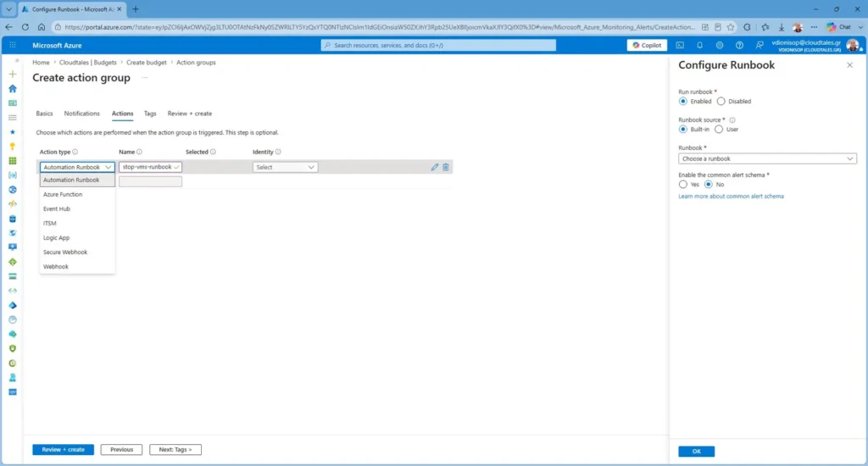Viewport: 868px width, 466px height.
Task: Go to Home breadcrumb link
Action: (x=41, y=63)
